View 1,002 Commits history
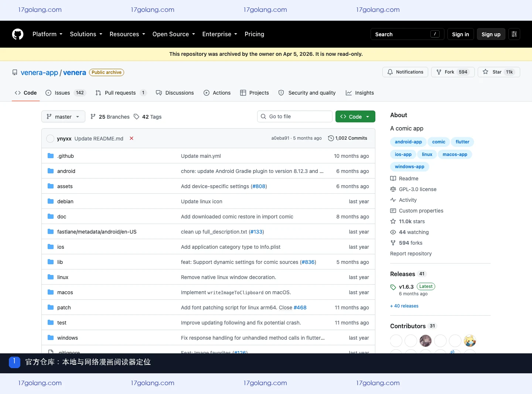Viewport: 532px width, 394px height. 348,138
